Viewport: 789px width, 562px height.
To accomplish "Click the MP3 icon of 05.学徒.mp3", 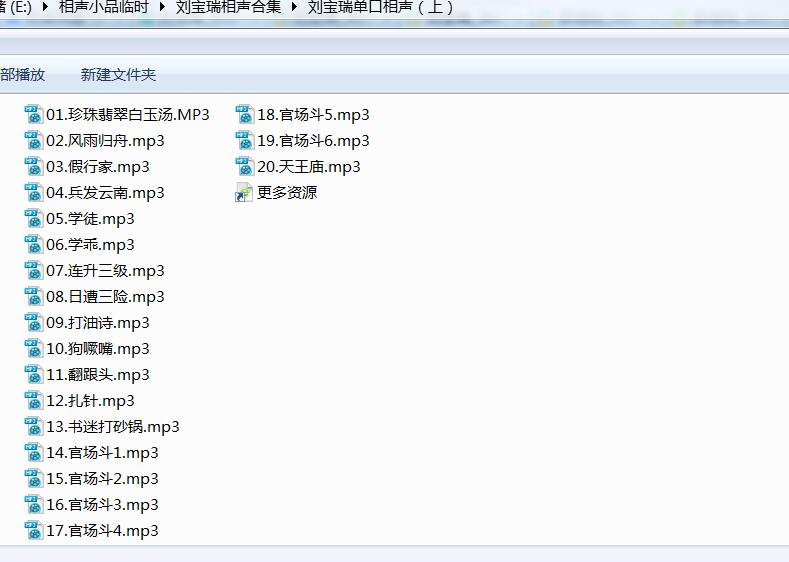I will pyautogui.click(x=34, y=218).
